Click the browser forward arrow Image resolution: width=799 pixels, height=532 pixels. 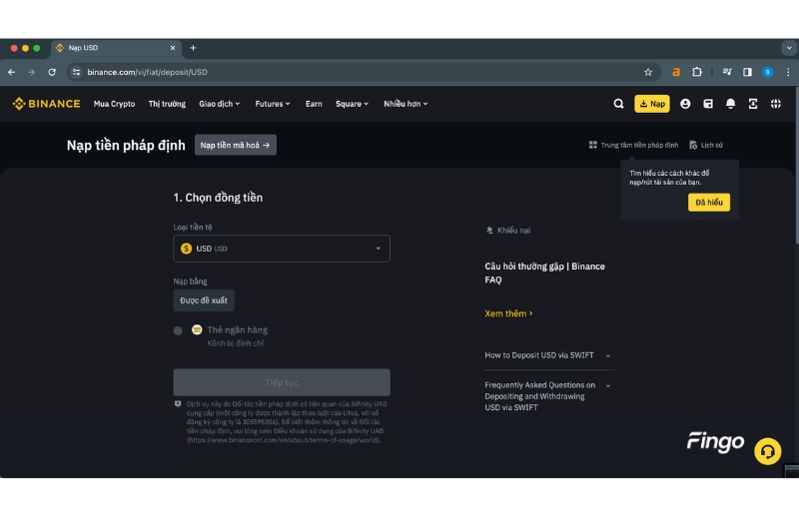(32, 72)
